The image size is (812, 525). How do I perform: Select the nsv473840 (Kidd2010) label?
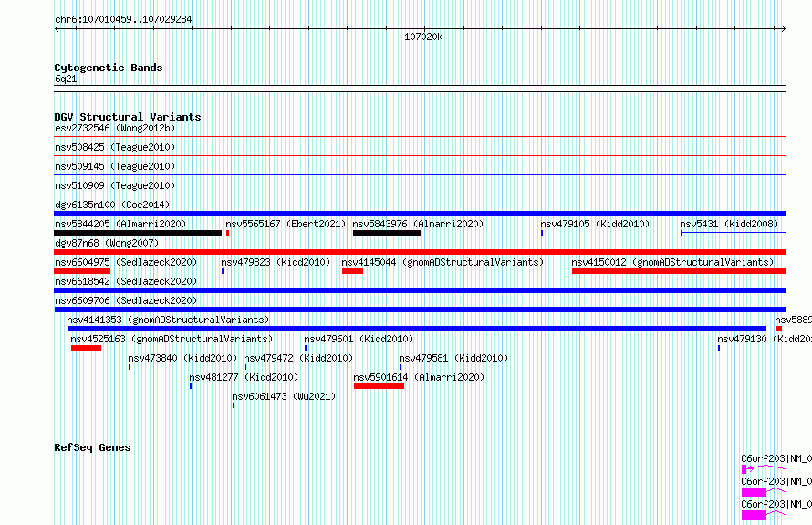coord(182,358)
